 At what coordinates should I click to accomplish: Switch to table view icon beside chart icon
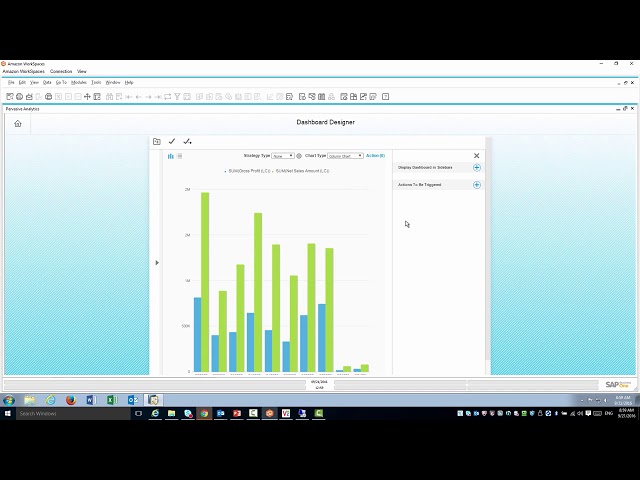pyautogui.click(x=180, y=156)
